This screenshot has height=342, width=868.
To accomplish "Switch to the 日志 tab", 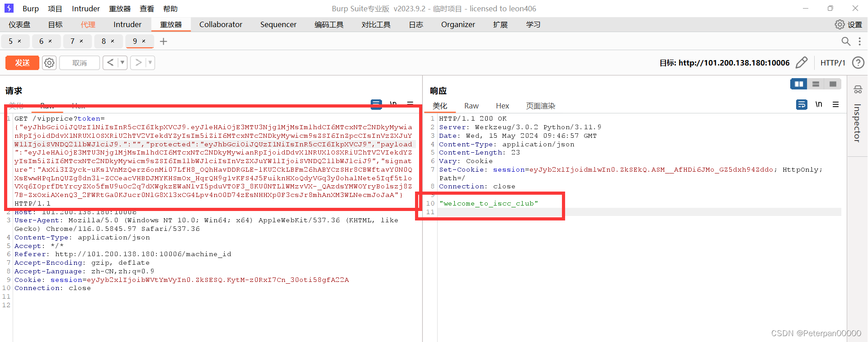I will [x=416, y=24].
